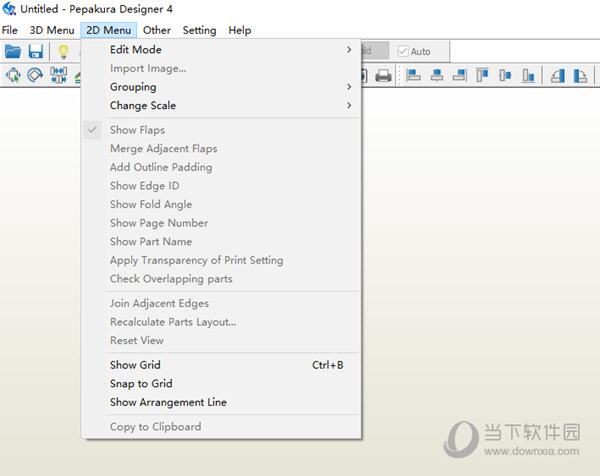Viewport: 600px width, 476px height.
Task: Toggle Snap to Grid option
Action: click(221, 384)
